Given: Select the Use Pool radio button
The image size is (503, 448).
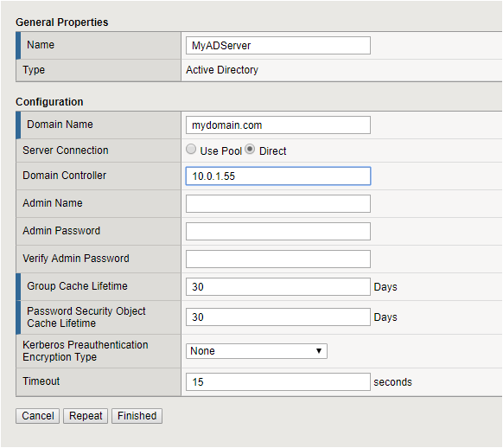Looking at the screenshot, I should click(191, 150).
